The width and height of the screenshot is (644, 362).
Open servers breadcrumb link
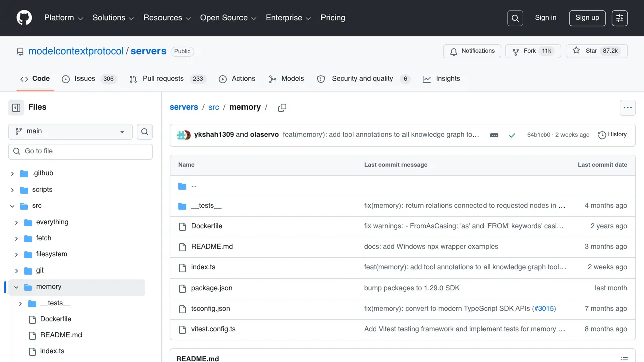click(x=184, y=107)
